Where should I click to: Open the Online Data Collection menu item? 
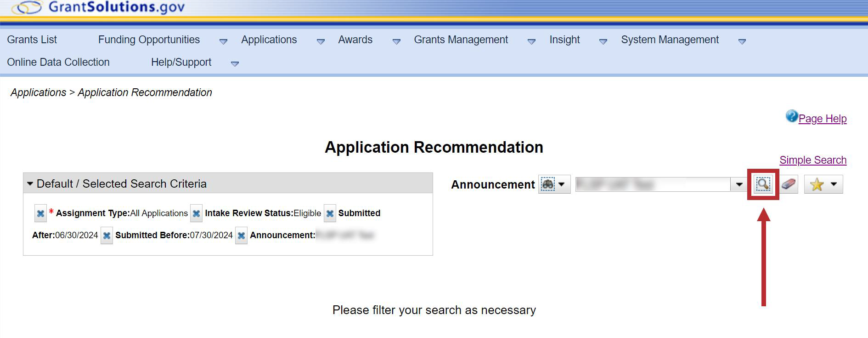point(58,62)
